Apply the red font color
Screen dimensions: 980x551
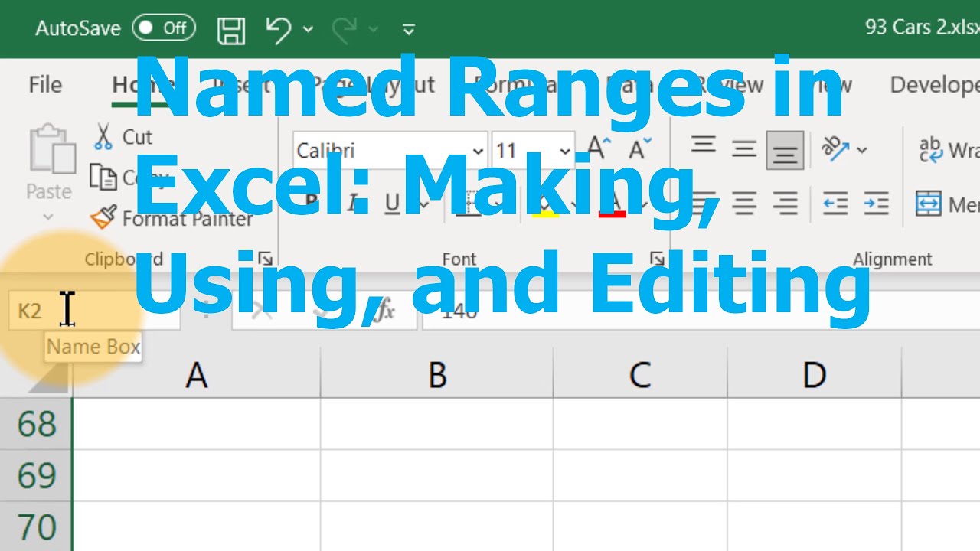(612, 204)
